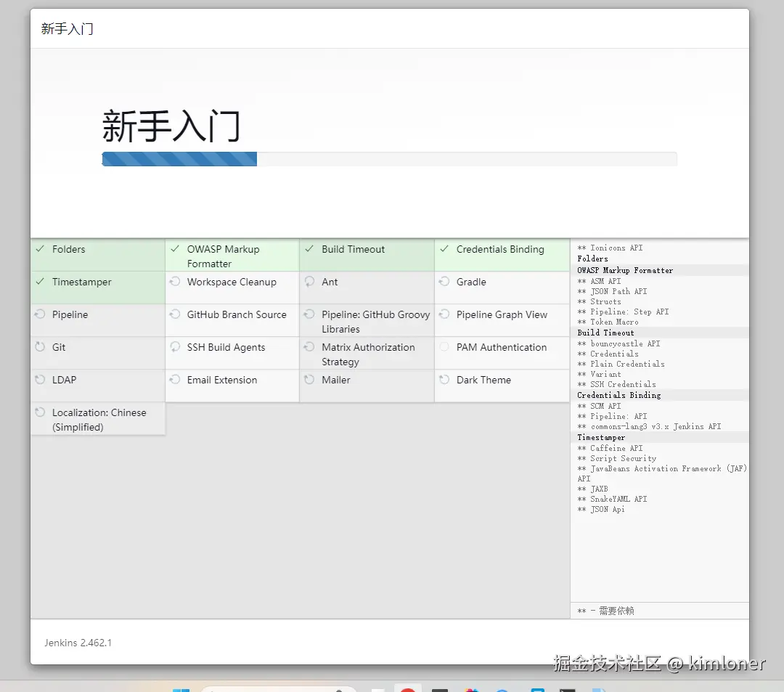This screenshot has width=784, height=692.
Task: Click the faint icon beside PAM Authentication
Action: 444,346
